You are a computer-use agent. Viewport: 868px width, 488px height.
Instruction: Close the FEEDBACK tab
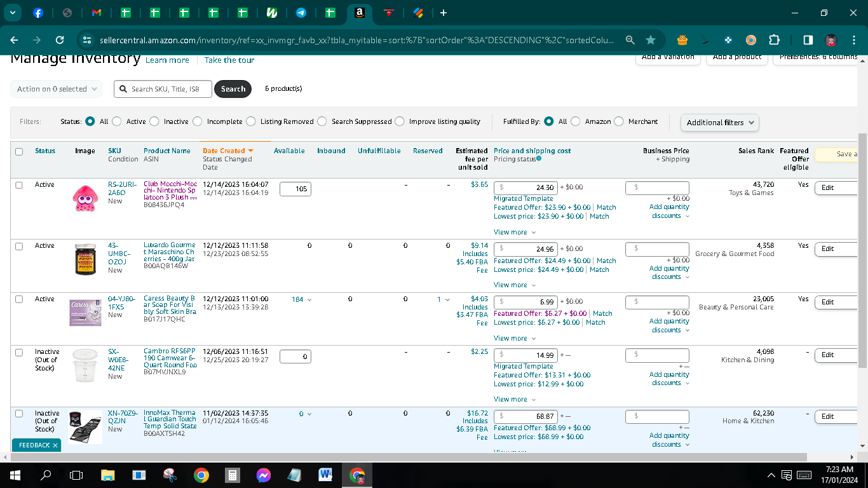55,445
